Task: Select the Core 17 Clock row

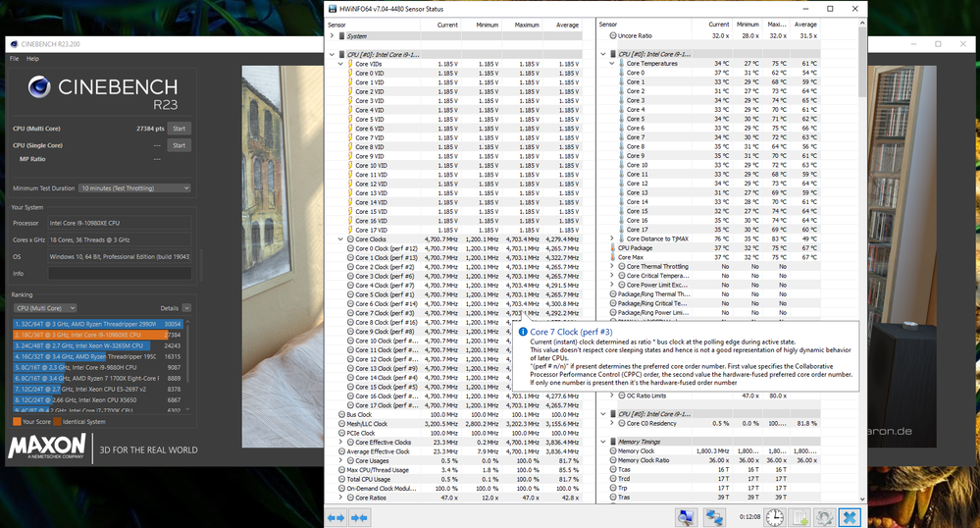Action: pyautogui.click(x=454, y=404)
